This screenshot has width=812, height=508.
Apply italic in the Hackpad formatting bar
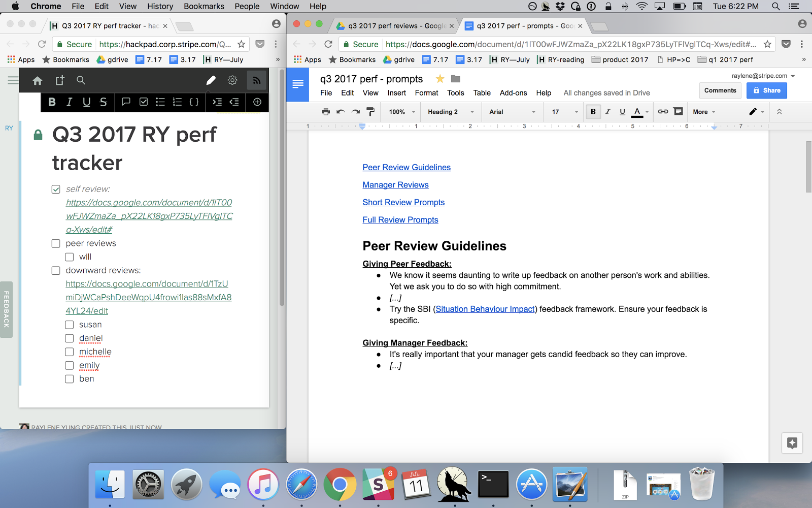tap(69, 102)
